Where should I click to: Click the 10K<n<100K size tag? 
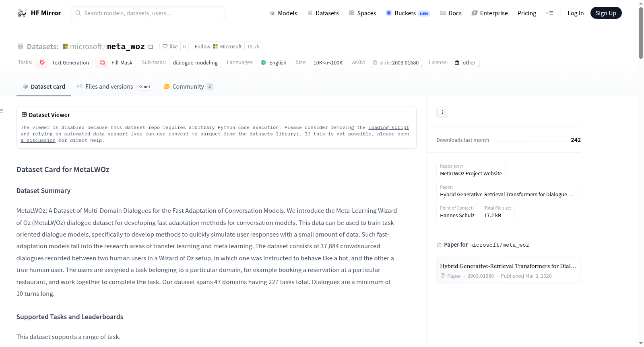[328, 62]
